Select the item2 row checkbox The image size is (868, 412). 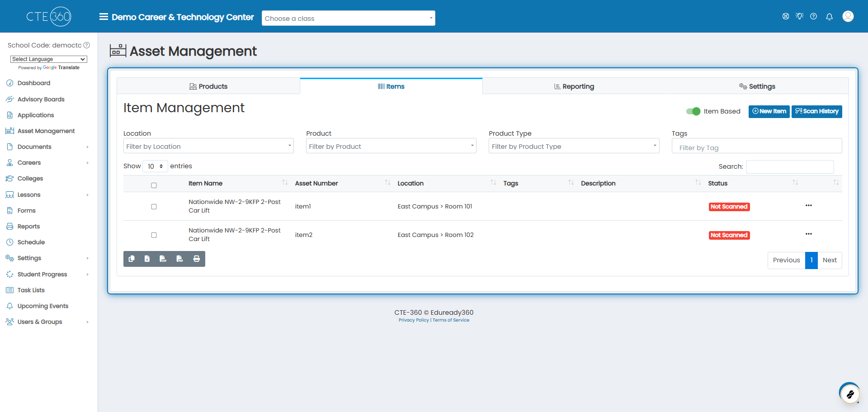154,235
